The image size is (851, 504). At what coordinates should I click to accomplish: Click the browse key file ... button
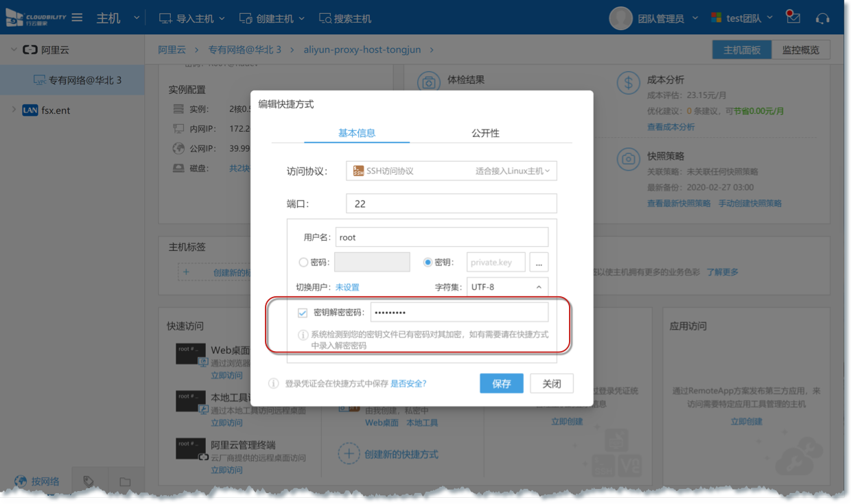click(539, 263)
